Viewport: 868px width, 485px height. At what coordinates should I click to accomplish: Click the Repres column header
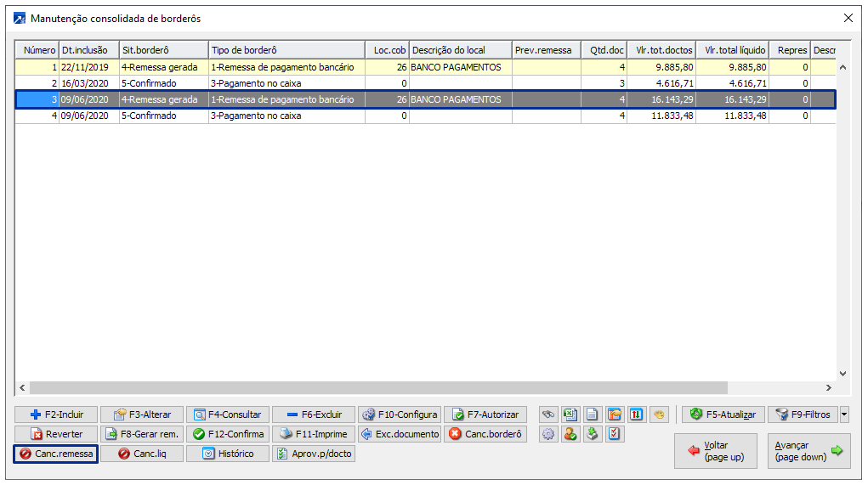(x=790, y=50)
